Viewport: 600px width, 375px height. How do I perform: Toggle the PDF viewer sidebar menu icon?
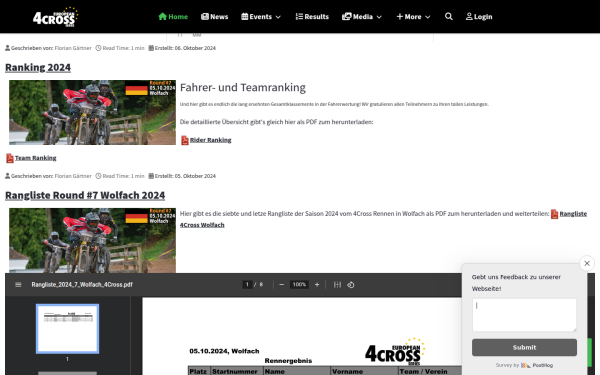point(18,285)
